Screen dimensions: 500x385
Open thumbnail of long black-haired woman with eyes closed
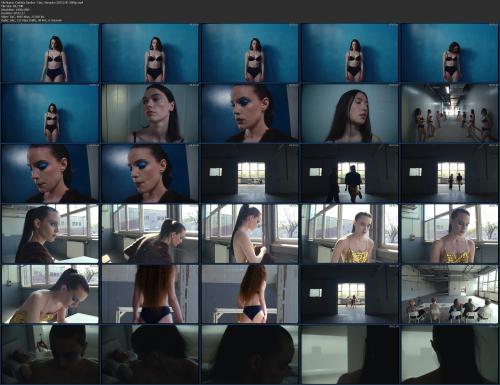[350, 113]
